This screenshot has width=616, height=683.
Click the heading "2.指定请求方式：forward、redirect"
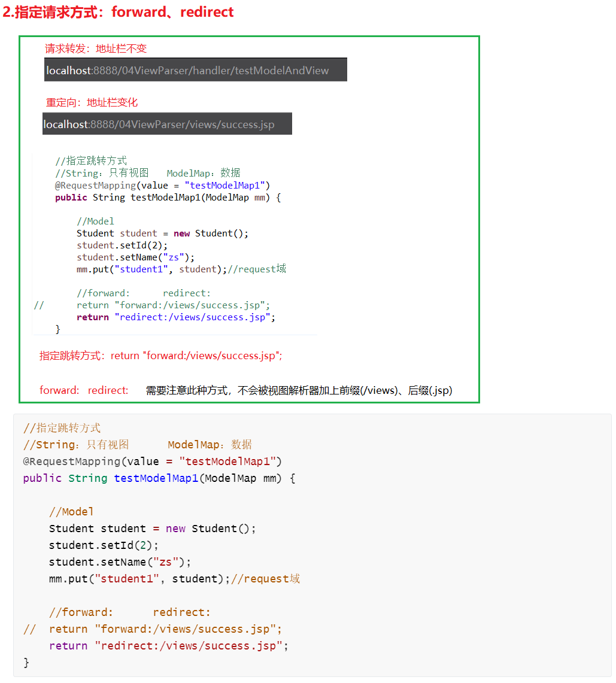[119, 12]
